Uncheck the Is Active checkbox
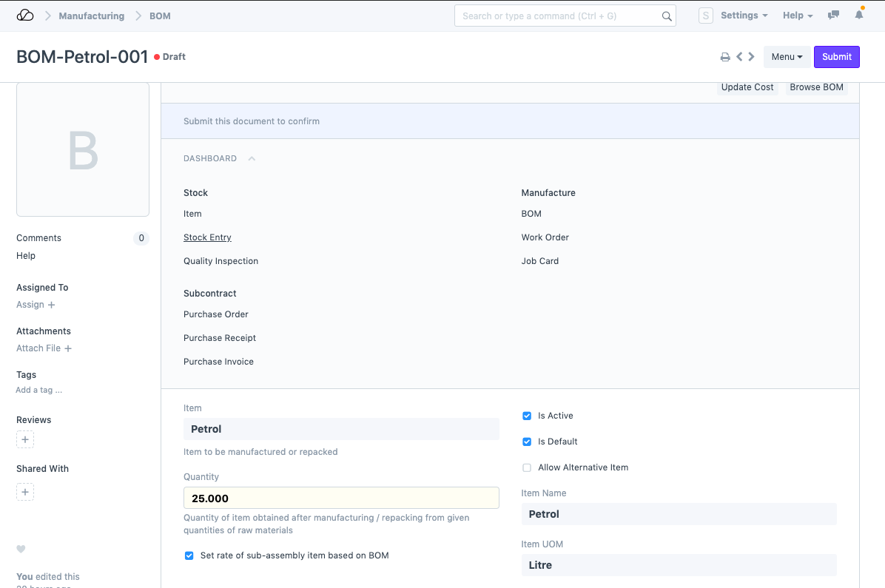This screenshot has height=588, width=885. [527, 416]
